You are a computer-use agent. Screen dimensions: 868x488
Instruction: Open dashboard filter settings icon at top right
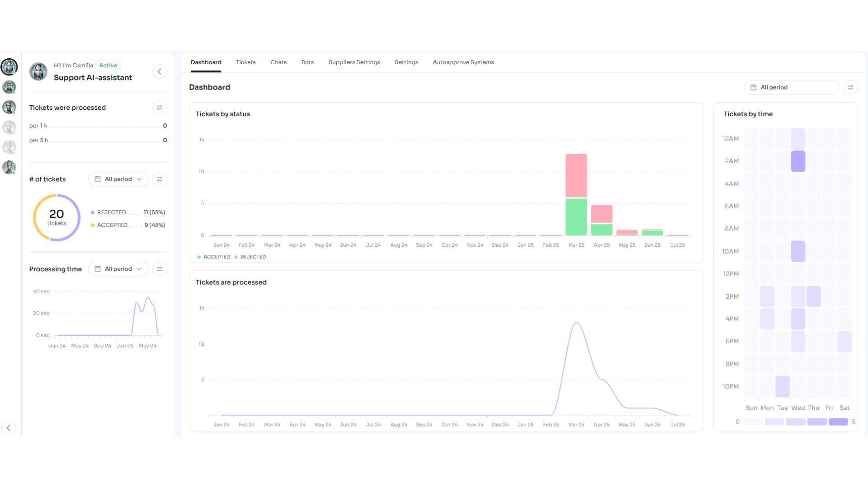(850, 88)
